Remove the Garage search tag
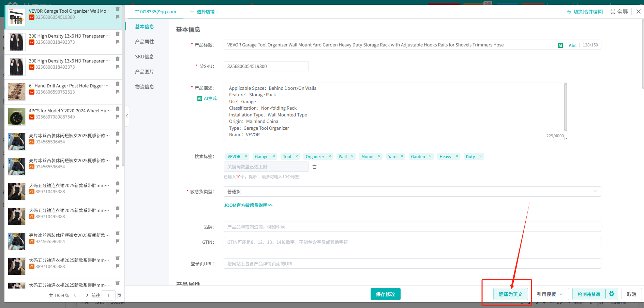 274,156
